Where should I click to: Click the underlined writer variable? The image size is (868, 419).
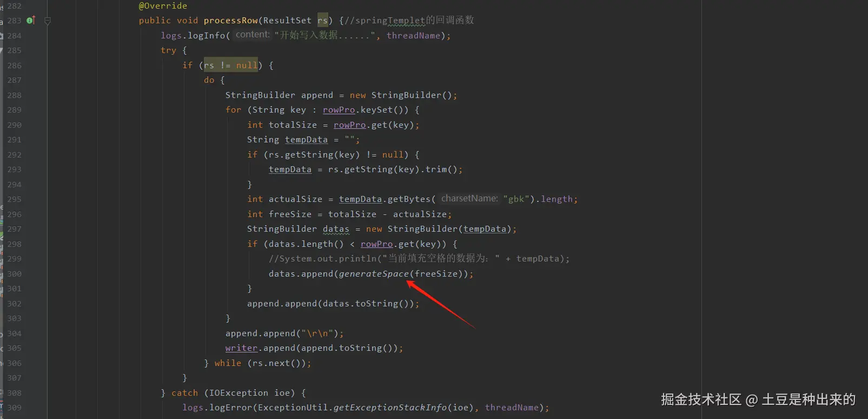point(241,348)
